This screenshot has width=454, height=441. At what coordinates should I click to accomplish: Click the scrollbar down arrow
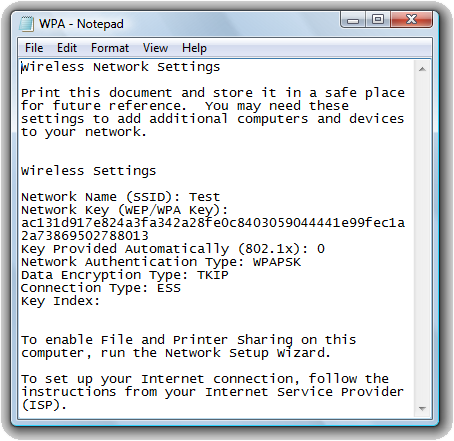click(x=422, y=408)
